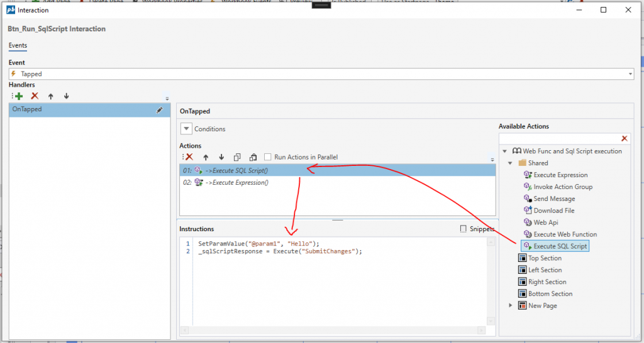Toggle the Snippets checkbox
The width and height of the screenshot is (644, 343).
[x=464, y=229]
